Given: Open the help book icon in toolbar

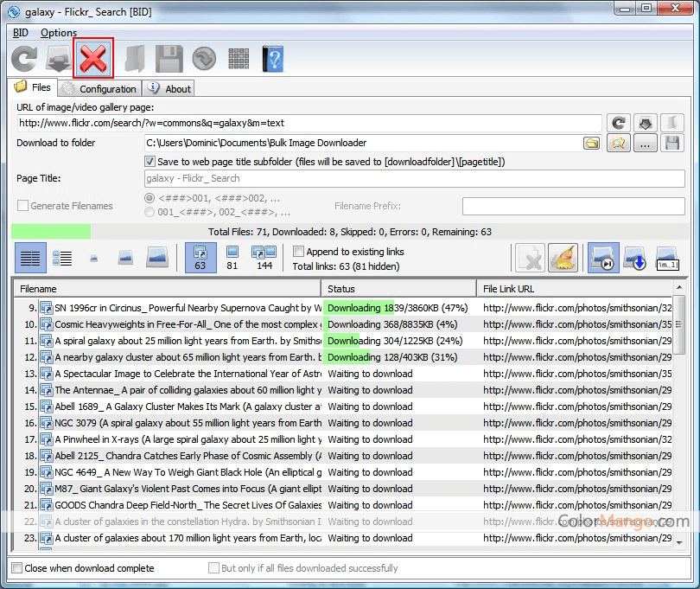Looking at the screenshot, I should pyautogui.click(x=273, y=59).
